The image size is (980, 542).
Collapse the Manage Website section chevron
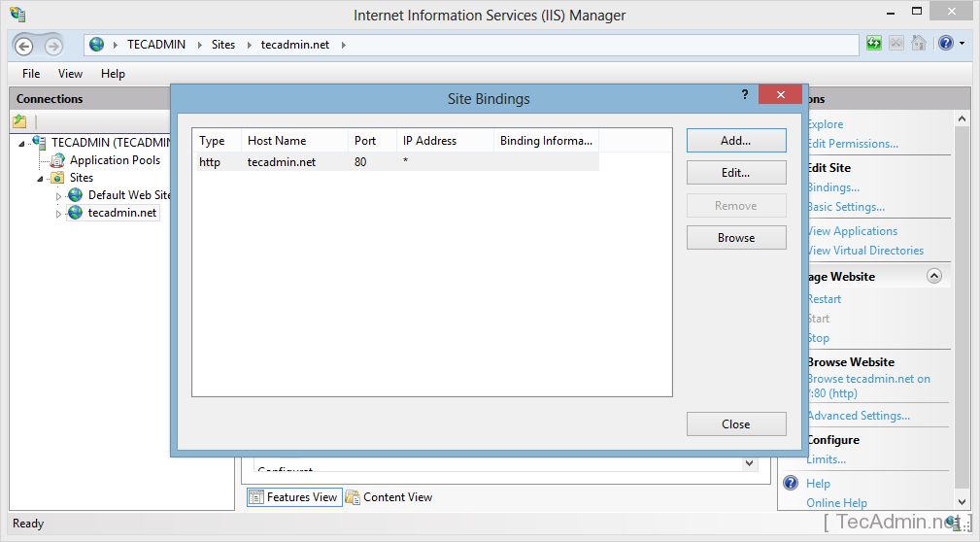tap(933, 276)
